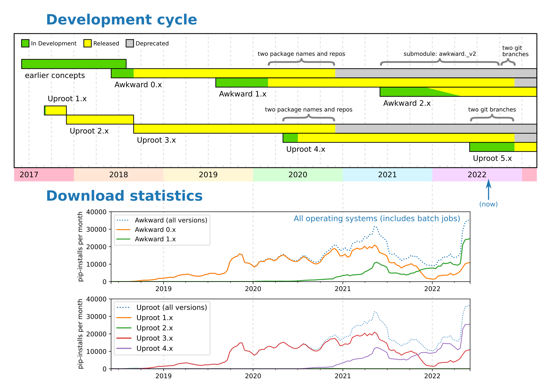Screen dimensions: 551x392
Task: Click the 'In Development' legend label
Action: coord(54,43)
